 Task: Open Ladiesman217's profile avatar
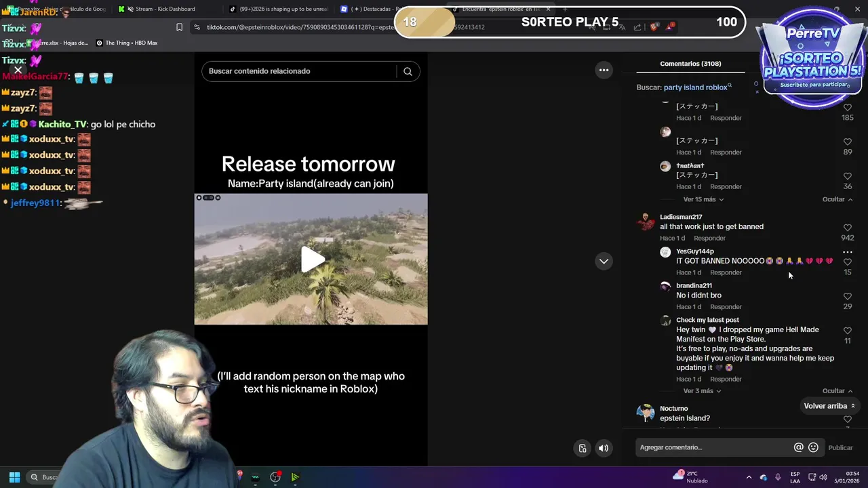[x=644, y=222]
